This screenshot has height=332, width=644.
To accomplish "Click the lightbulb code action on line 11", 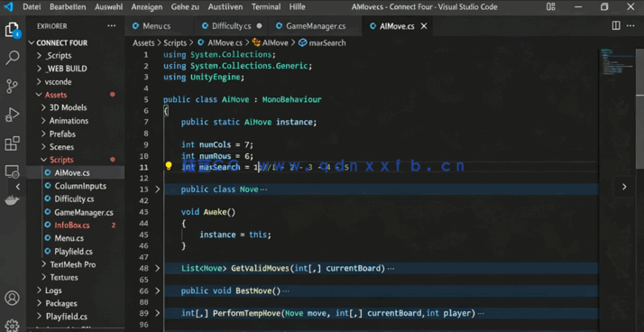I will [x=169, y=166].
